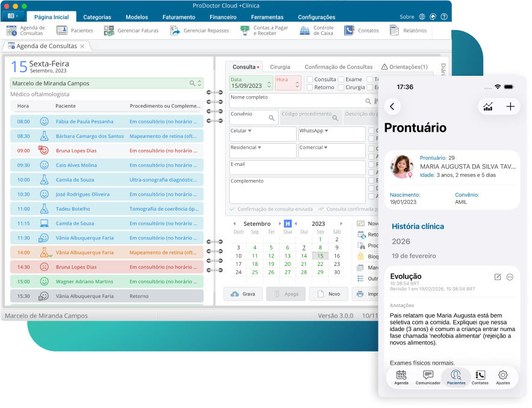Check the Consulta checkbox
Viewport: 532px width, 408px height.
311,79
